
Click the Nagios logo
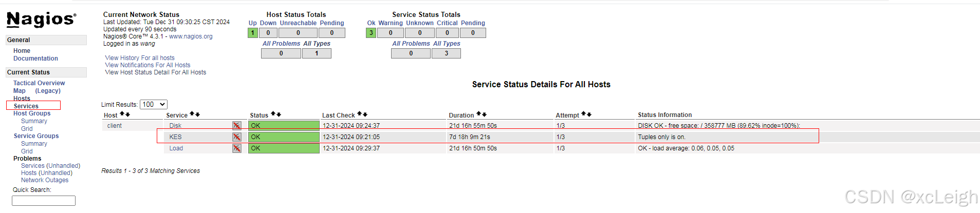tap(41, 20)
